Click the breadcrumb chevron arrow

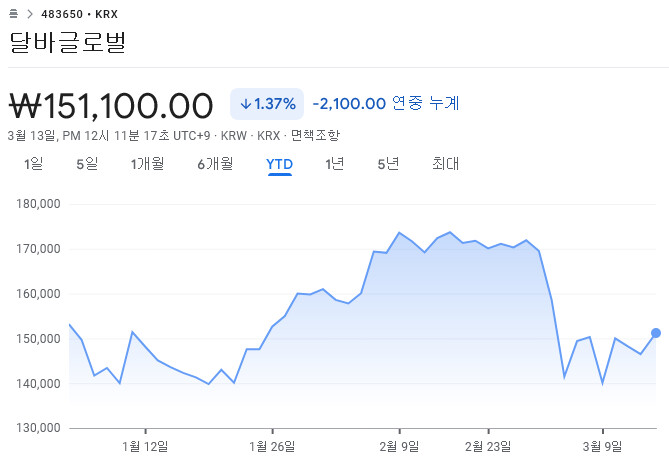(x=29, y=14)
